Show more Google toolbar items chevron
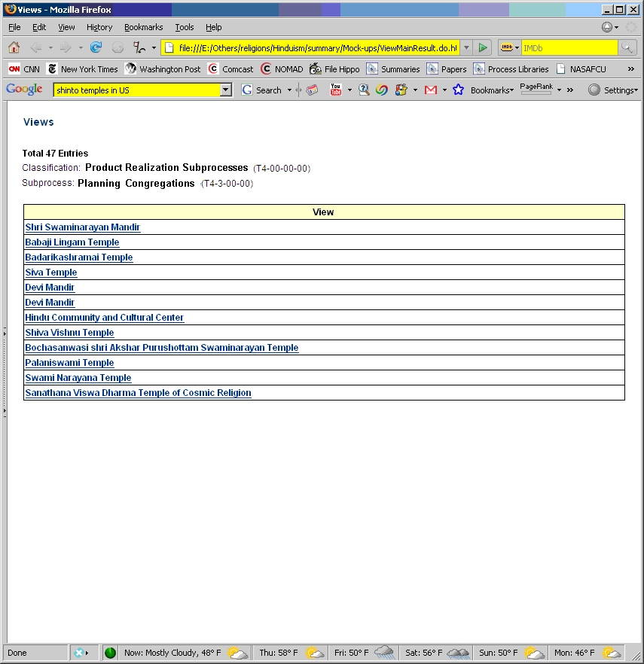The width and height of the screenshot is (644, 664). pyautogui.click(x=570, y=90)
